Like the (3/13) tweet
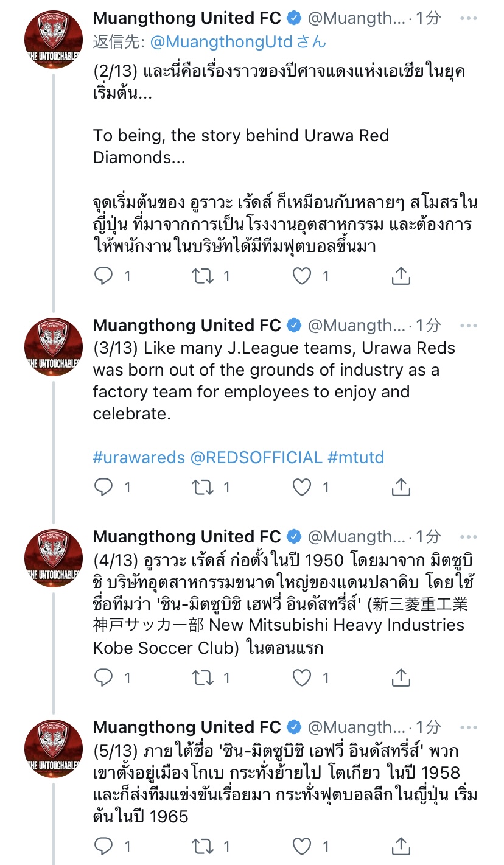The width and height of the screenshot is (504, 865). (x=302, y=487)
